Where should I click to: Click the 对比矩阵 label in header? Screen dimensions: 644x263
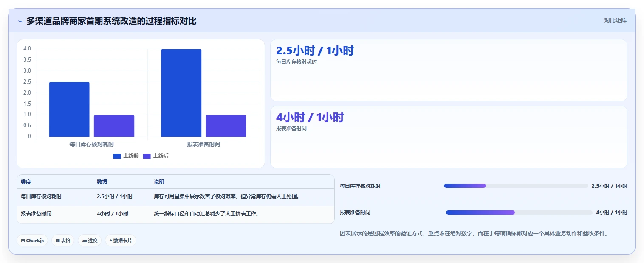tap(615, 20)
